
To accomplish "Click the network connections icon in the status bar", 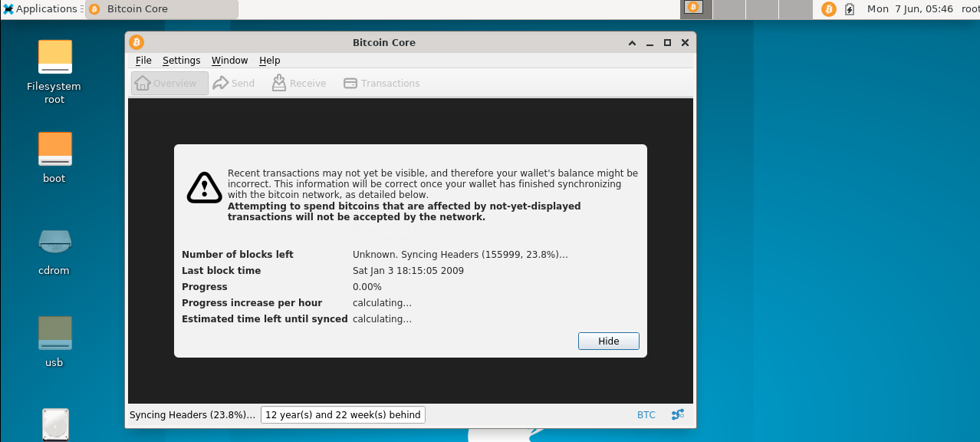I will (x=678, y=415).
